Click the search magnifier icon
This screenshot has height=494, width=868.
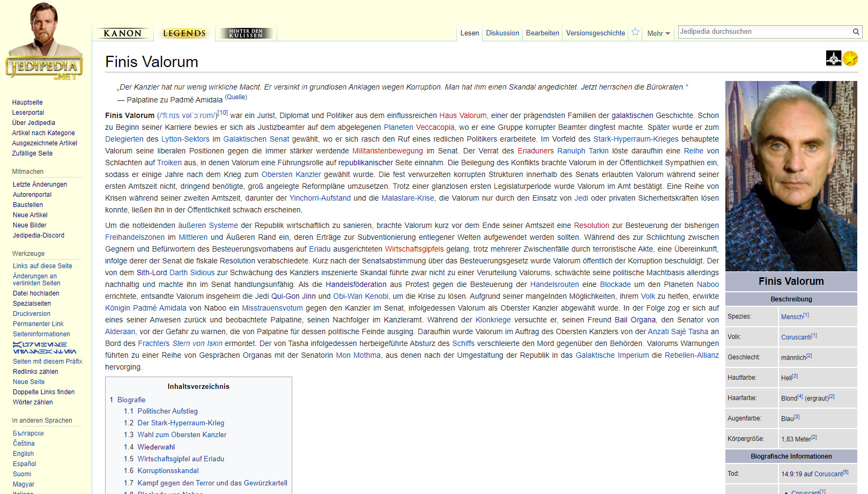pos(856,32)
